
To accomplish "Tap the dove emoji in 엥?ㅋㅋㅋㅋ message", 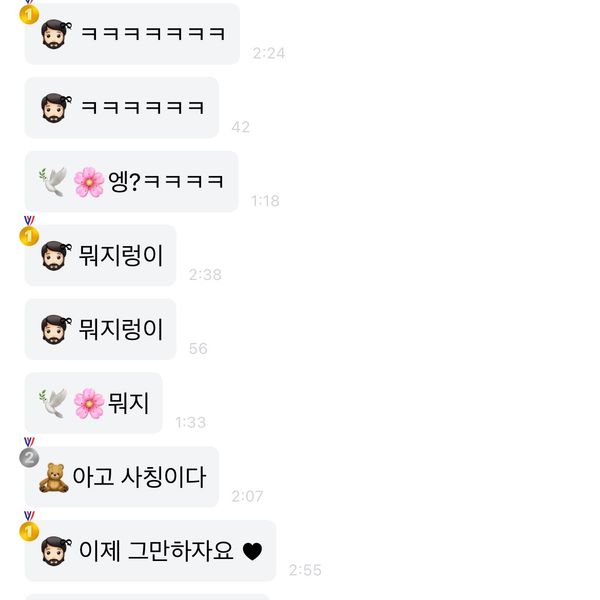I will (53, 182).
